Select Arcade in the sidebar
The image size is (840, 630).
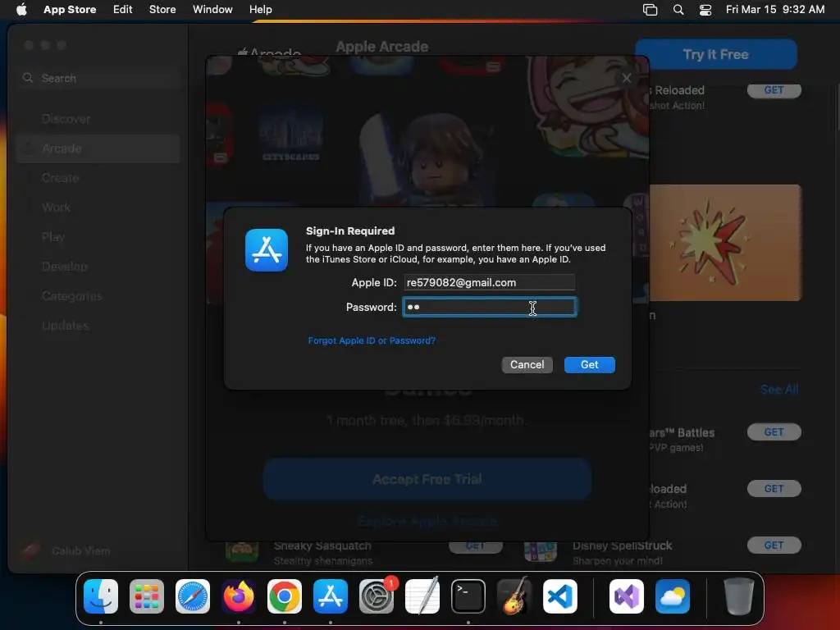[x=98, y=148]
